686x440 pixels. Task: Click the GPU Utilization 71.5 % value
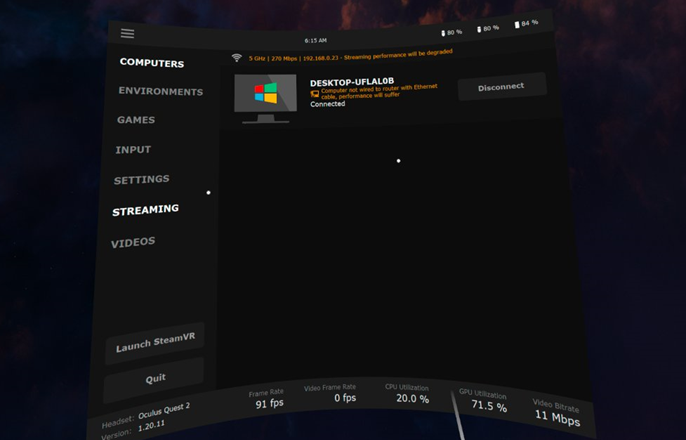tap(489, 405)
